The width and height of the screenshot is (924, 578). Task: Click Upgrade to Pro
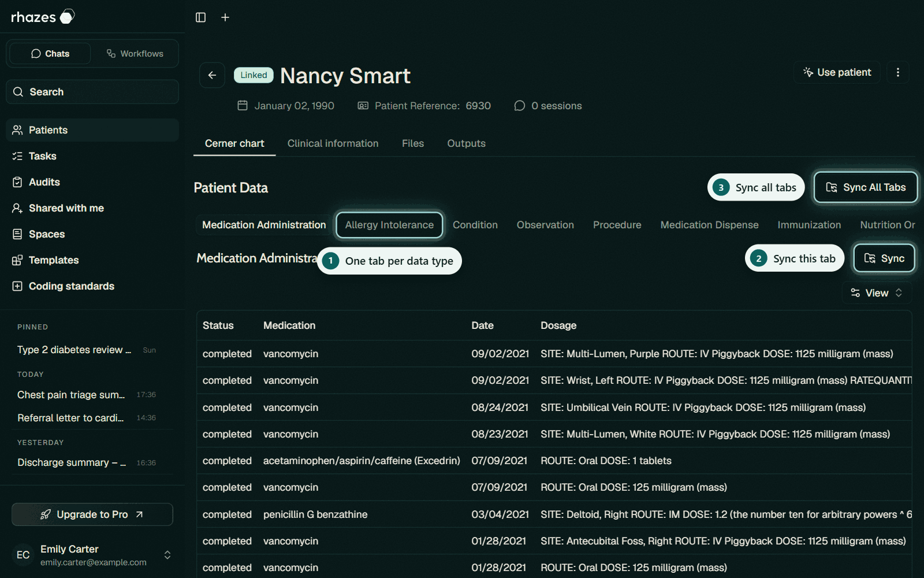(x=92, y=514)
